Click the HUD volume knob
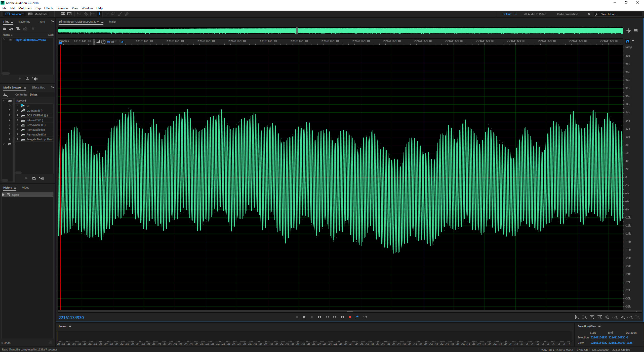 click(x=103, y=42)
